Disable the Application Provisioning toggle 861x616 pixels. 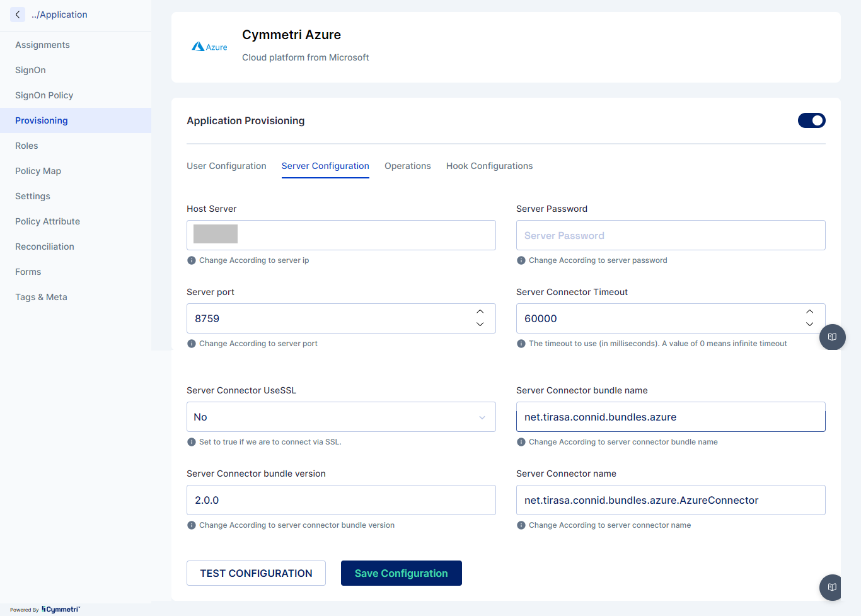[x=811, y=120]
